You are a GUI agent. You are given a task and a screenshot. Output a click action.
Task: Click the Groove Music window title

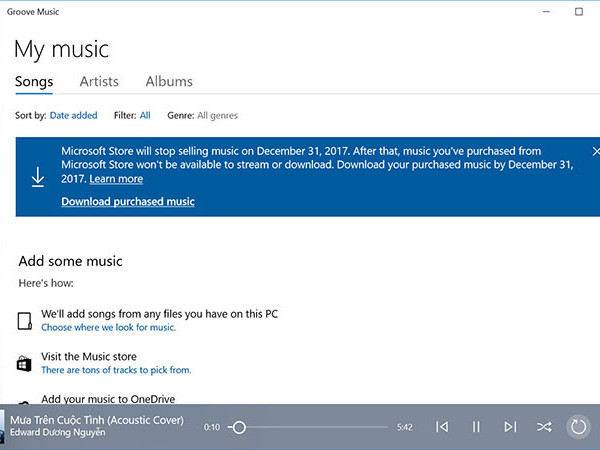tap(33, 12)
